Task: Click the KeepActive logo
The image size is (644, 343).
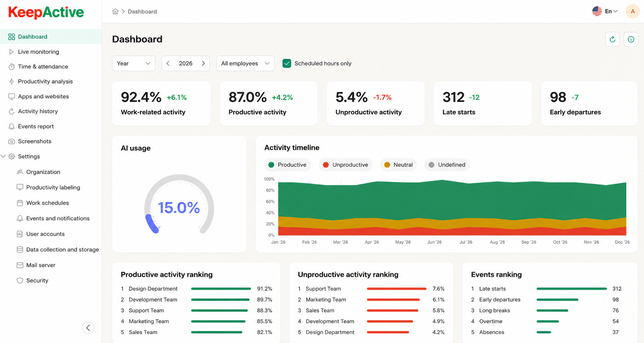Action: pos(46,12)
